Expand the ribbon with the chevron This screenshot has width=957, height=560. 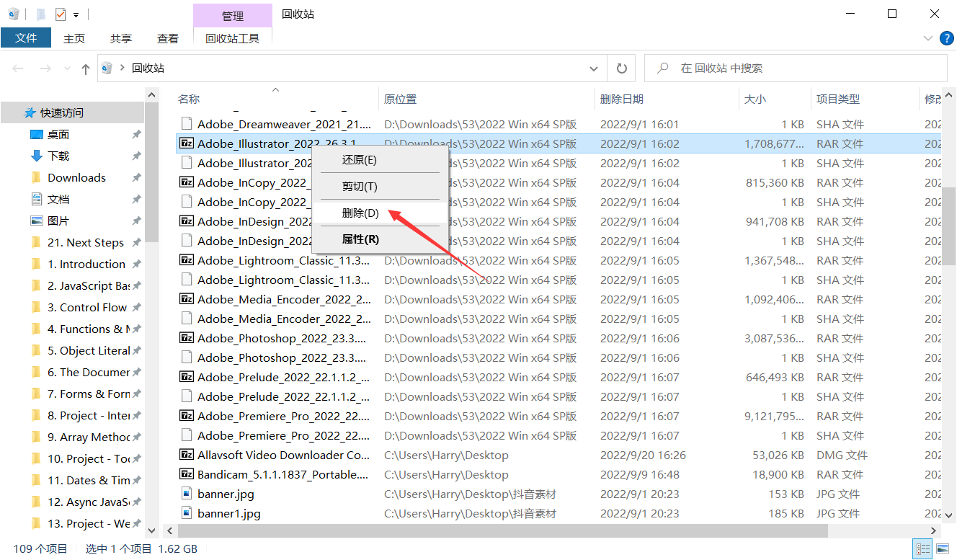pyautogui.click(x=927, y=38)
